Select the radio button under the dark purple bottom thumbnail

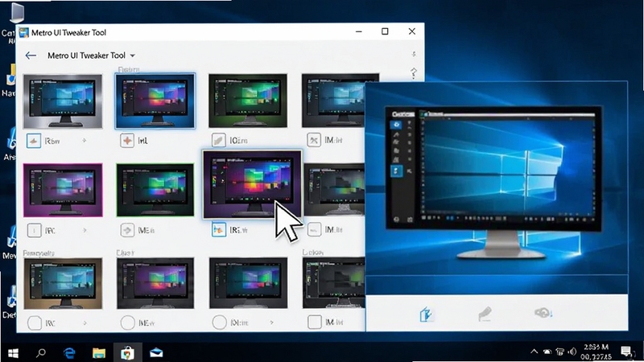point(128,323)
